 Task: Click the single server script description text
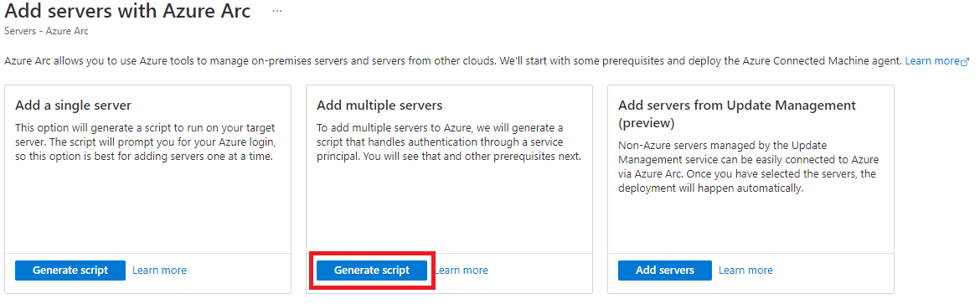145,142
